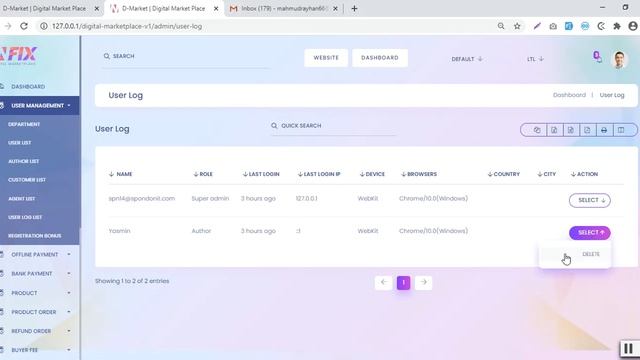The width and height of the screenshot is (640, 360).
Task: Click the second export file icon
Action: coord(554,130)
